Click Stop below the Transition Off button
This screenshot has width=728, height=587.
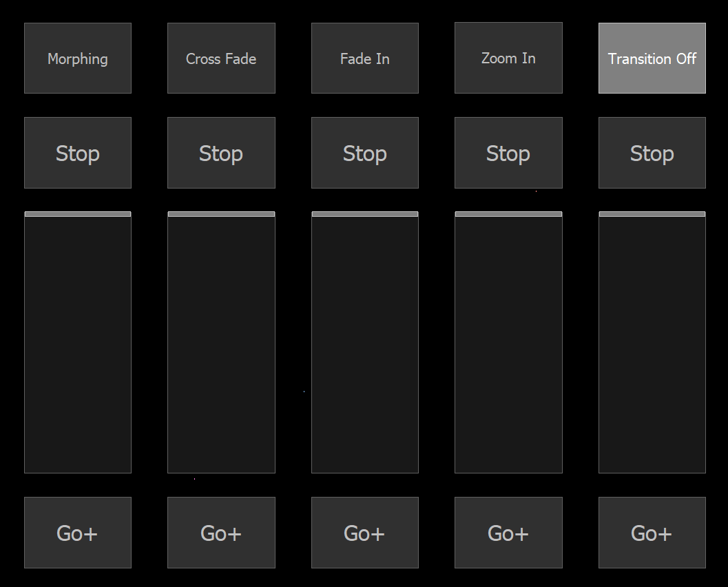(652, 153)
